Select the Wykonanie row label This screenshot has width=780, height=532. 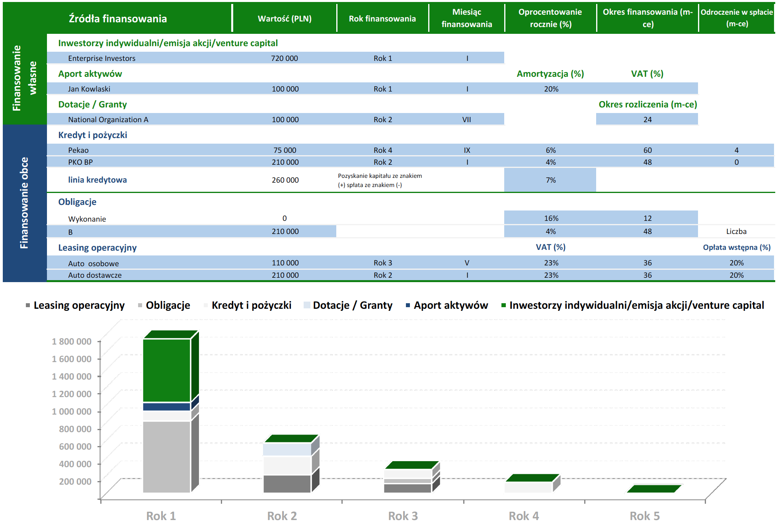pos(87,219)
